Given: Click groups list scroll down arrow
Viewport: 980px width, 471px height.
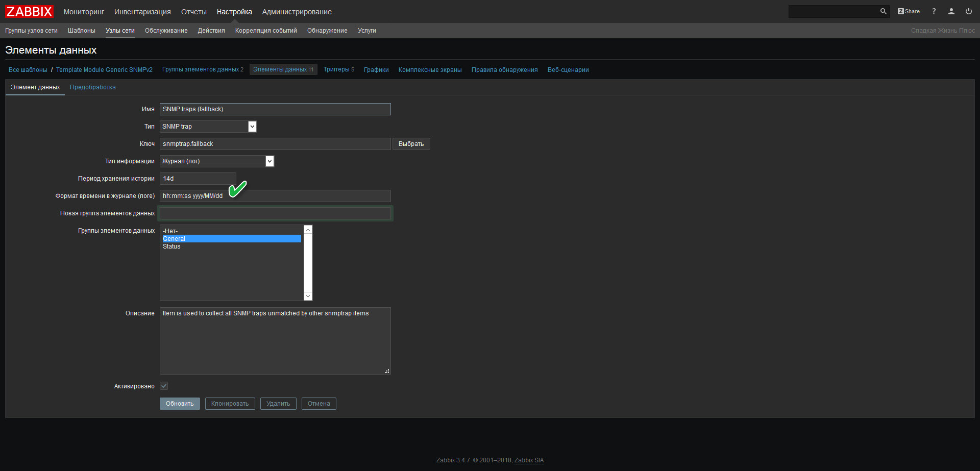Looking at the screenshot, I should [x=308, y=296].
